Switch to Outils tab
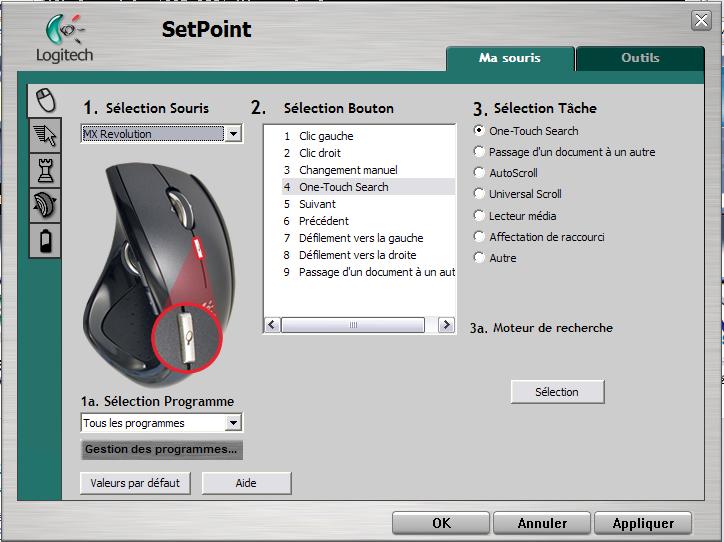724x542 pixels. click(x=640, y=58)
